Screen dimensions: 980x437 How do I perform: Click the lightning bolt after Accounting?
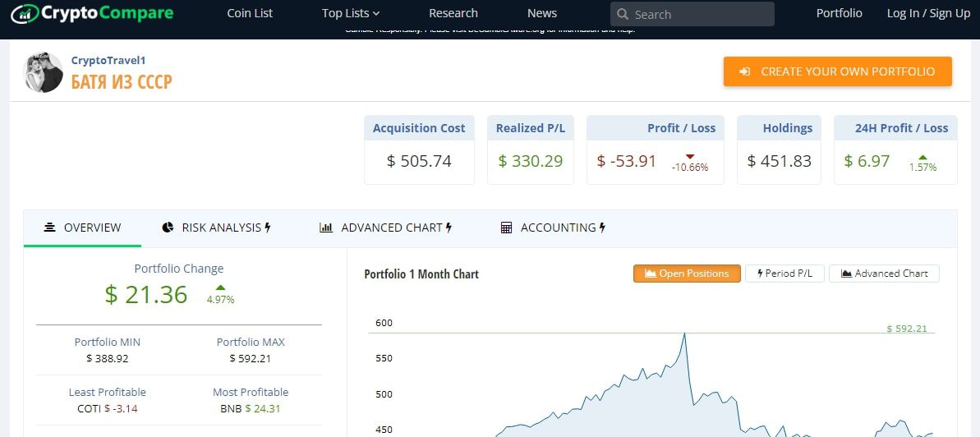pos(602,228)
